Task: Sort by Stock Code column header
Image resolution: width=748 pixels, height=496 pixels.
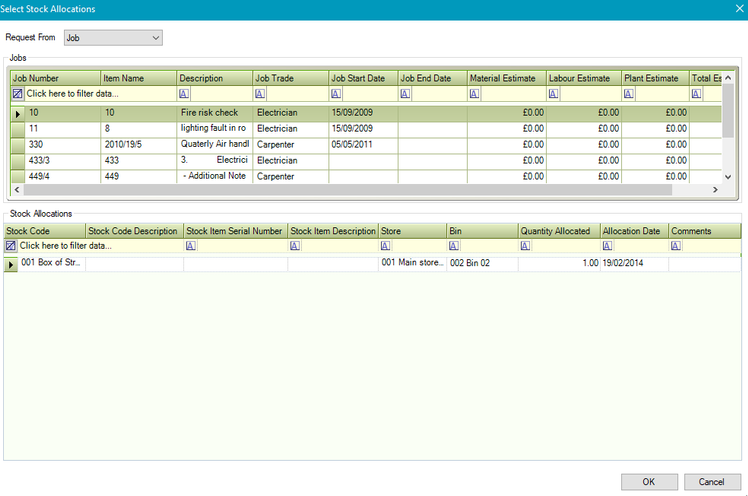Action: tap(43, 231)
